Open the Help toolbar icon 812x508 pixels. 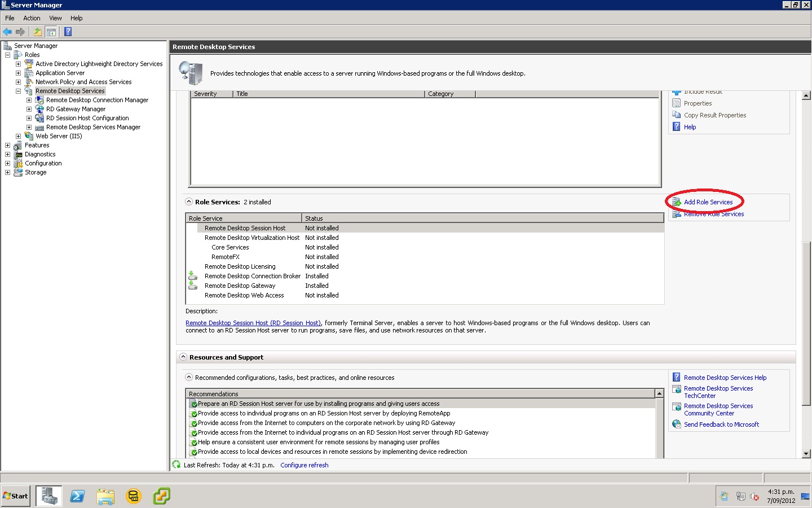(68, 32)
